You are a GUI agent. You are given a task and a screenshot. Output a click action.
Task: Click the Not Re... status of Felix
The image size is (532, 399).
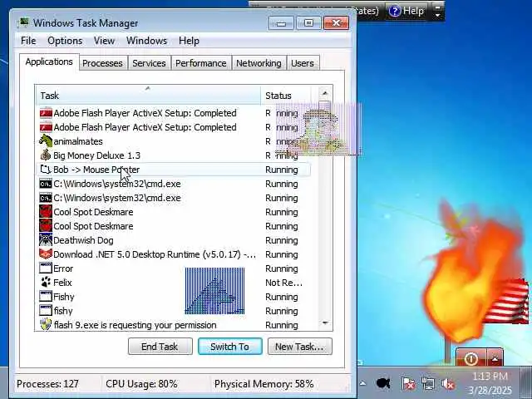(283, 283)
